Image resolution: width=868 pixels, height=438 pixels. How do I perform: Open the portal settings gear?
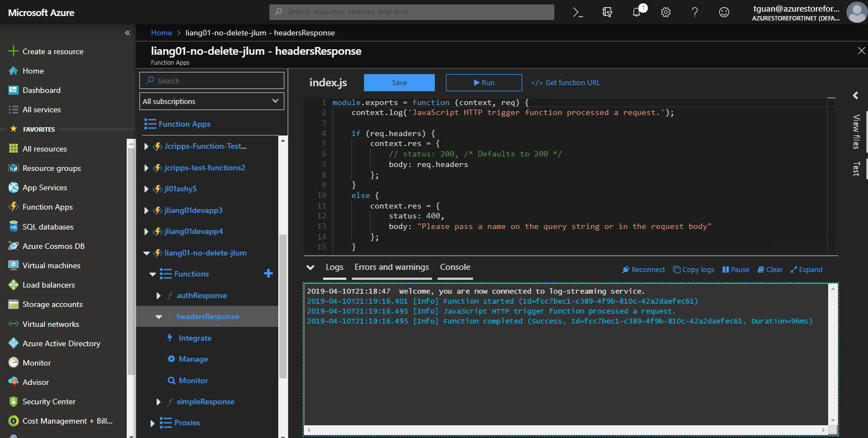(x=666, y=12)
